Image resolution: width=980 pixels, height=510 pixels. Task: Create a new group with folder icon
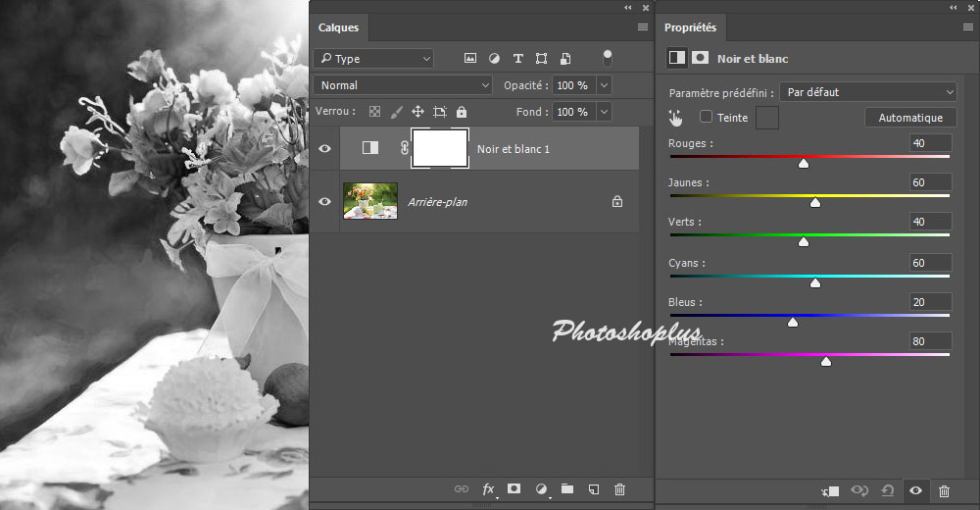[566, 488]
